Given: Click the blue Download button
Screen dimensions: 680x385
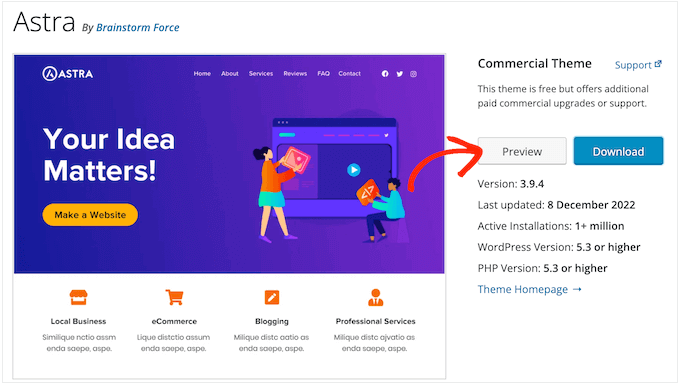Looking at the screenshot, I should tap(618, 151).
